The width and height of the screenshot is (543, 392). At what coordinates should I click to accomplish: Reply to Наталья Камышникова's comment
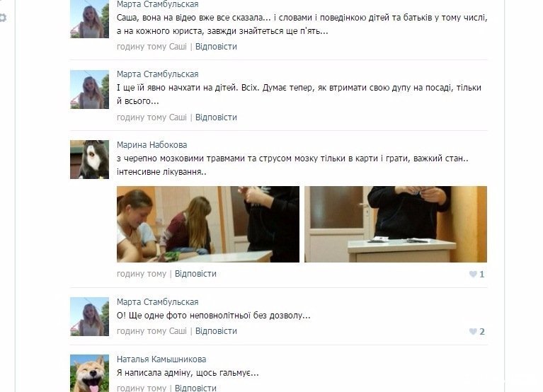pos(195,388)
